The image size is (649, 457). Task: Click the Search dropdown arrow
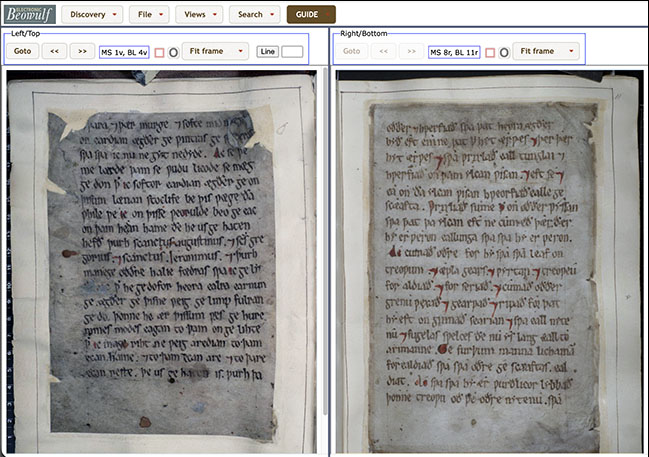272,14
